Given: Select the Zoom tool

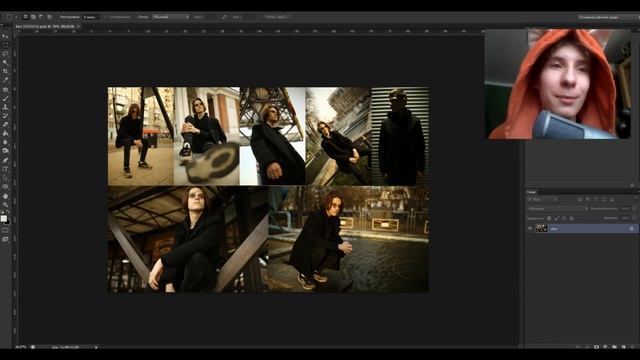Looking at the screenshot, I should click(5, 204).
